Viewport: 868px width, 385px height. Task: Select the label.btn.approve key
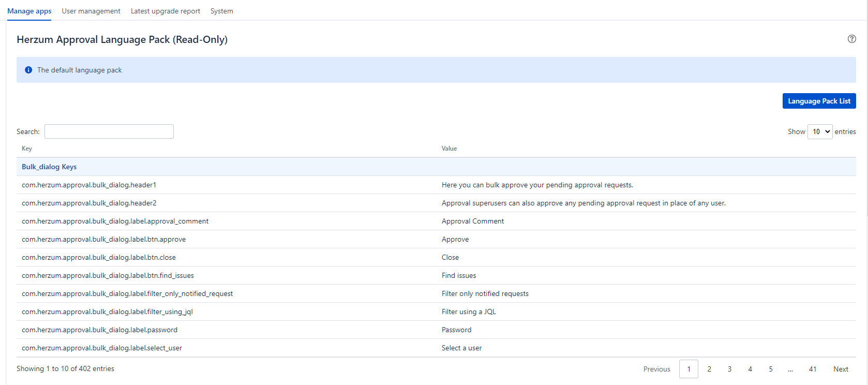point(103,239)
